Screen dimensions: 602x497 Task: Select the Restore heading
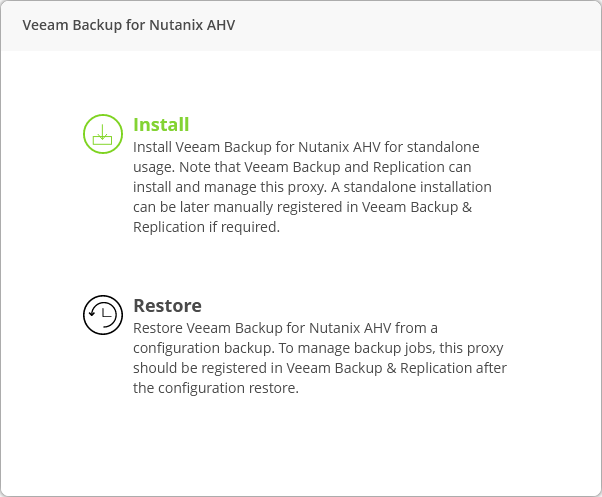pyautogui.click(x=167, y=305)
